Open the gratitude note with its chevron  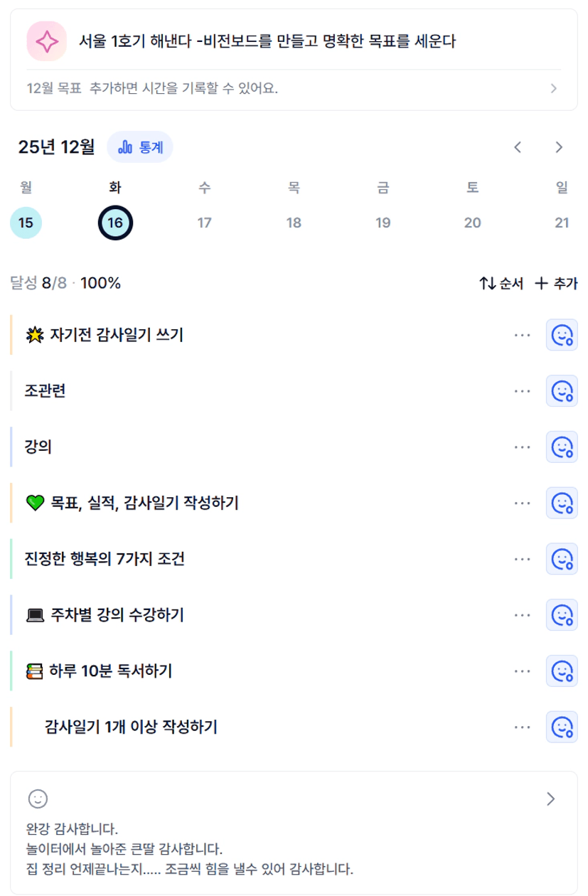click(x=550, y=799)
